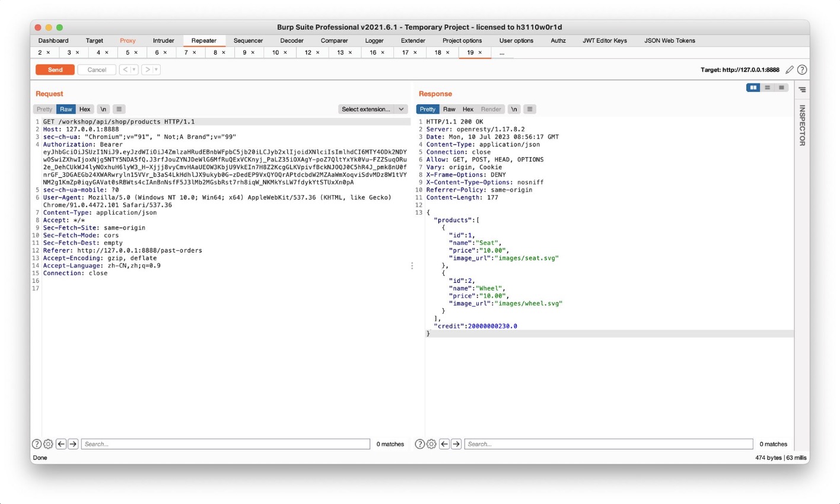Toggle non-printable characters in Request
This screenshot has height=504, width=840.
(x=103, y=109)
